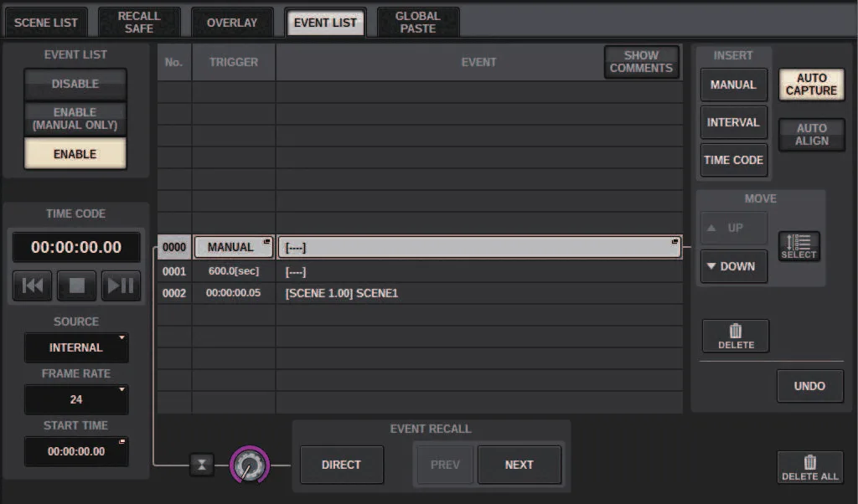Recall the NEXT event
This screenshot has width=858, height=504.
(519, 465)
